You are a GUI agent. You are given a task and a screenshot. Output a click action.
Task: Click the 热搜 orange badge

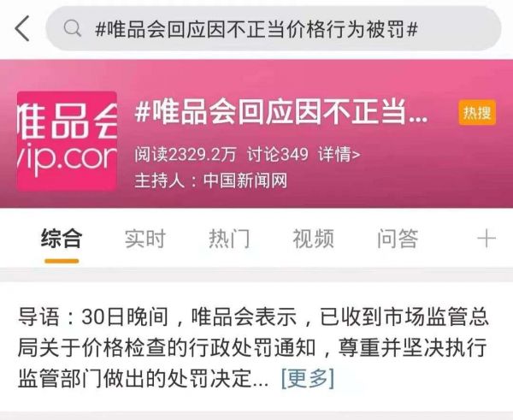point(477,113)
